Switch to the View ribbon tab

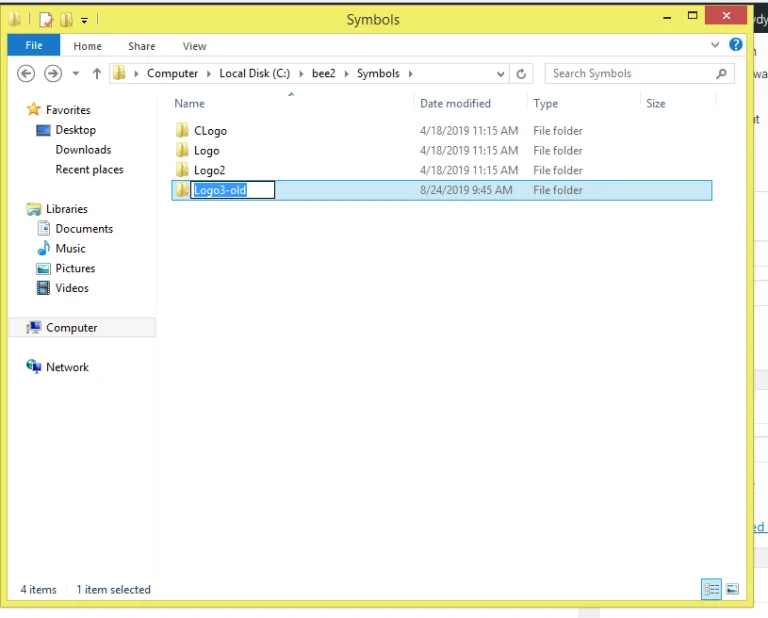pyautogui.click(x=194, y=46)
